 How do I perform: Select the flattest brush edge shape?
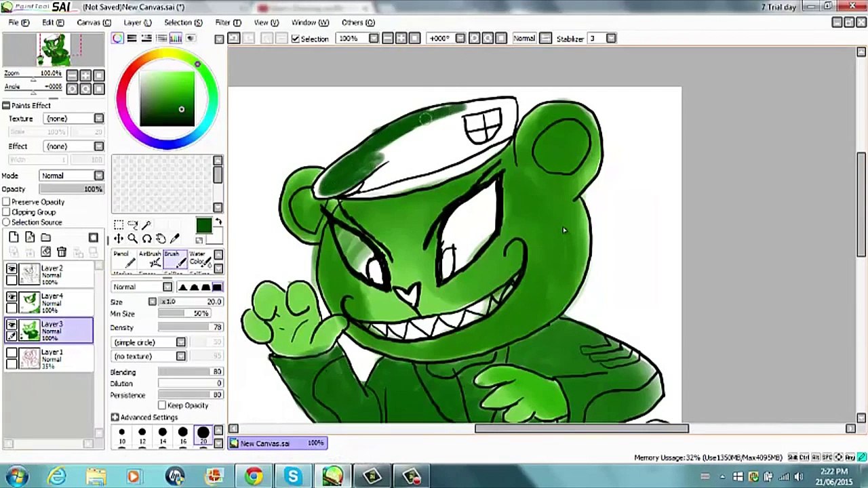coord(217,287)
